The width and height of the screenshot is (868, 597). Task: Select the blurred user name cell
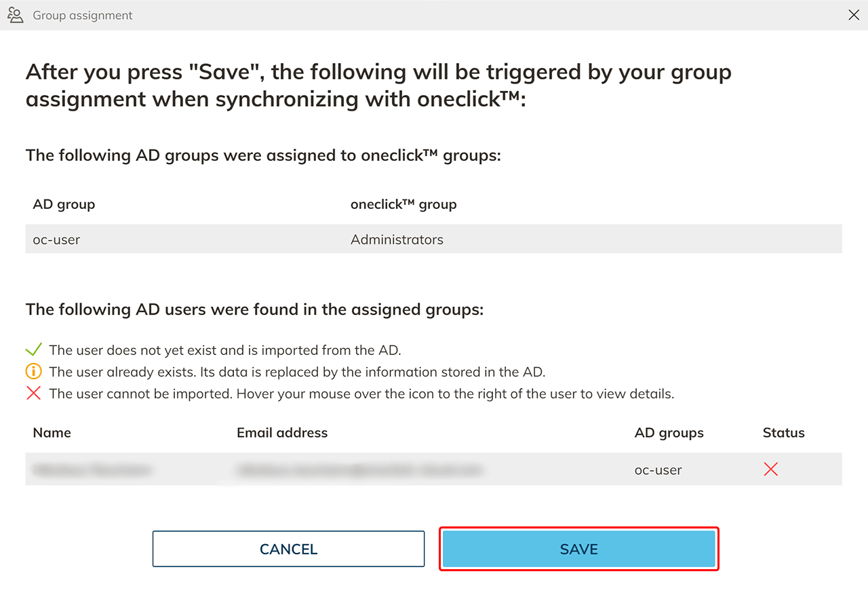(x=92, y=469)
